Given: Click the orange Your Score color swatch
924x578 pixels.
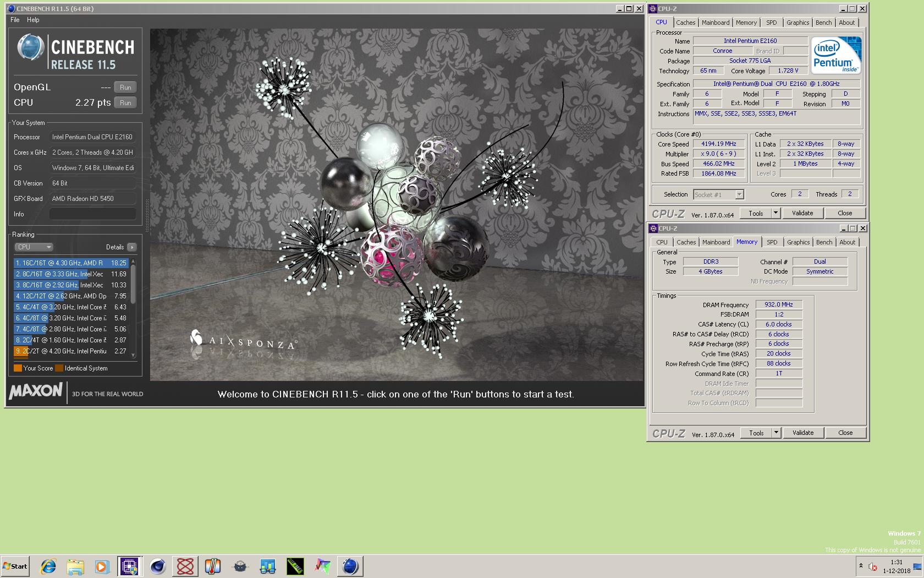Looking at the screenshot, I should (x=18, y=368).
